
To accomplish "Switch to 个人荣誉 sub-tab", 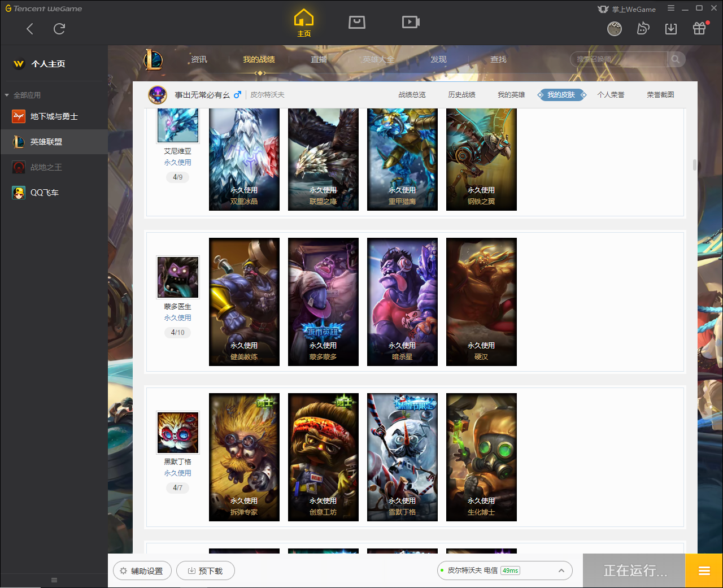I will click(611, 95).
